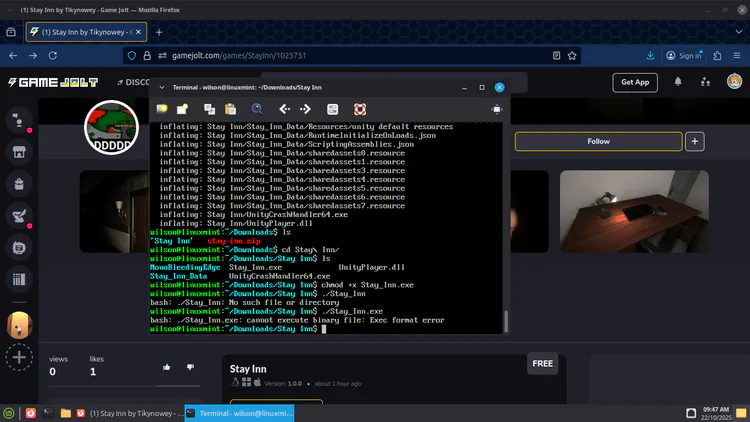Open file manager from taskbar

pyautogui.click(x=66, y=413)
